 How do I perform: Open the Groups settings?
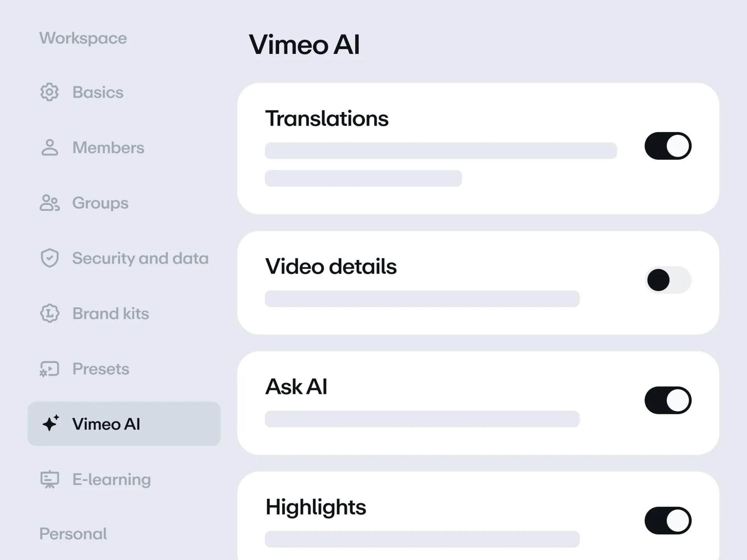tap(100, 203)
